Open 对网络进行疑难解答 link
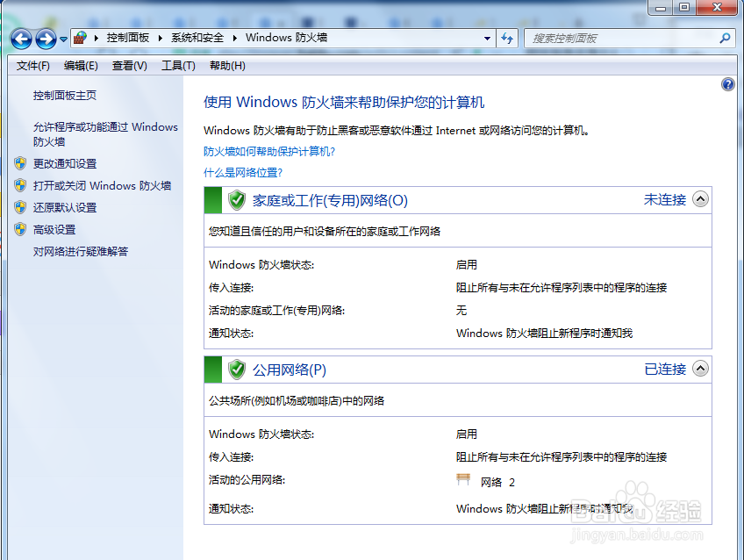This screenshot has width=744, height=560. pos(81,252)
